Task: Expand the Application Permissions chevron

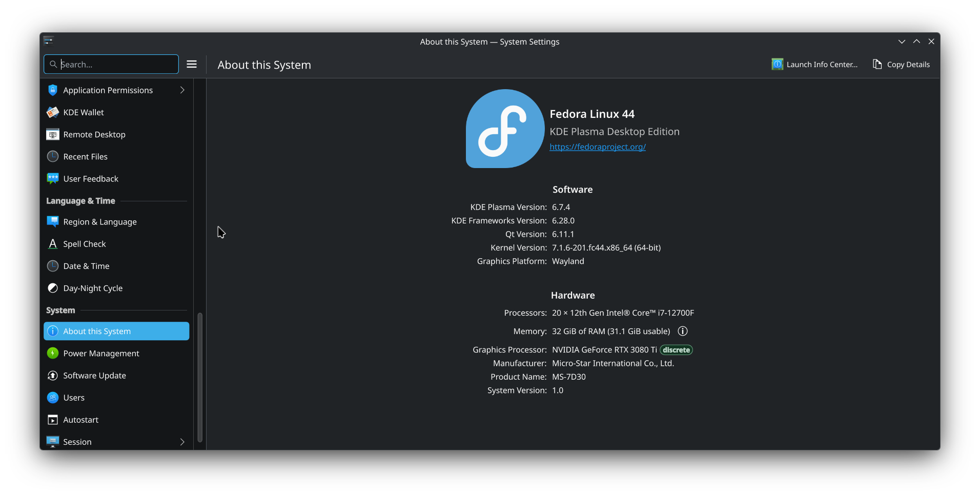Action: (x=182, y=90)
